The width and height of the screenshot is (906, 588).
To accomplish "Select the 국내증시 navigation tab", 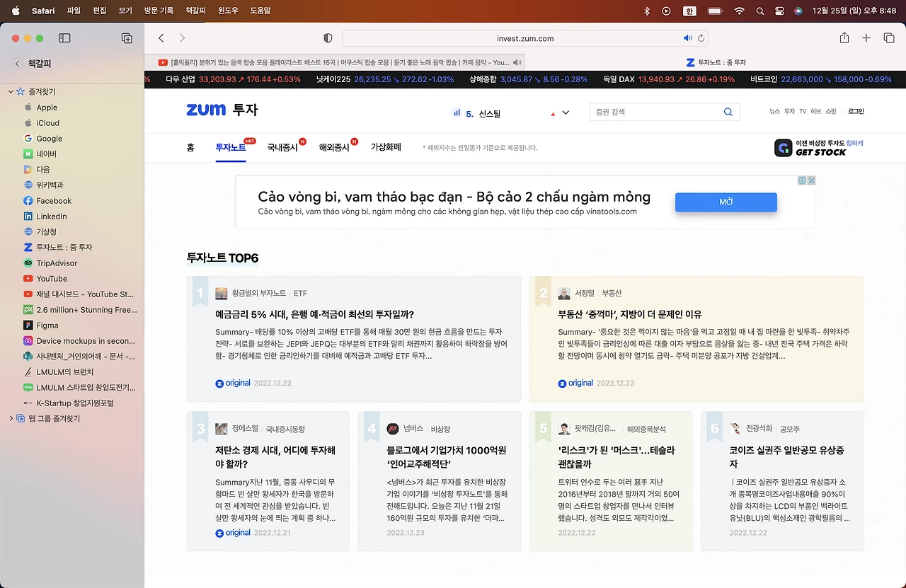I will pyautogui.click(x=282, y=147).
